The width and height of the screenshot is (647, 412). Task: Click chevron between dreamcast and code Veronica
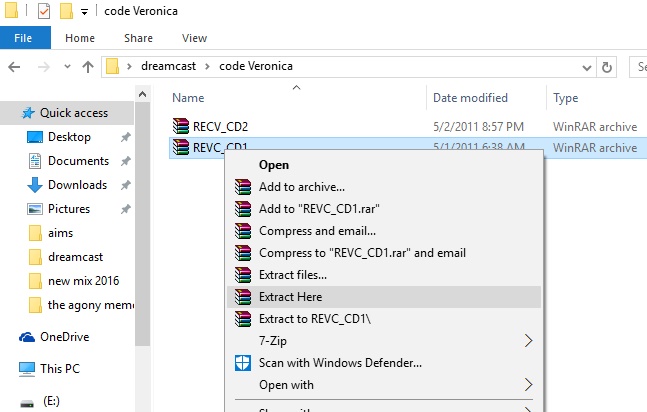coord(208,66)
